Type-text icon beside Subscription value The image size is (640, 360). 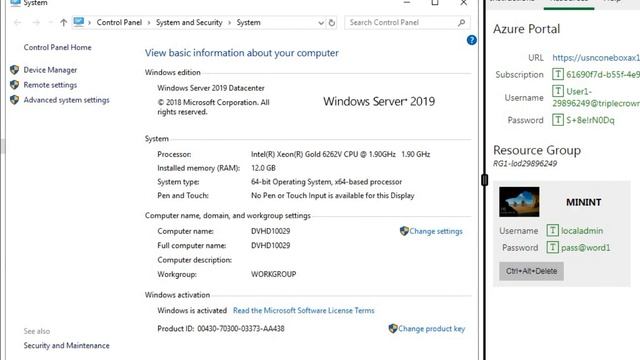point(558,74)
